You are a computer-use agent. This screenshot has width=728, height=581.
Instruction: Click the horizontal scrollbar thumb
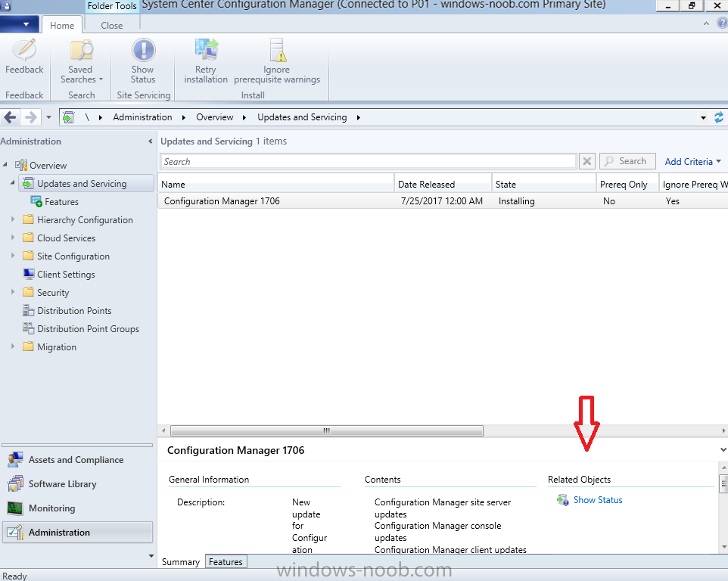coord(327,430)
